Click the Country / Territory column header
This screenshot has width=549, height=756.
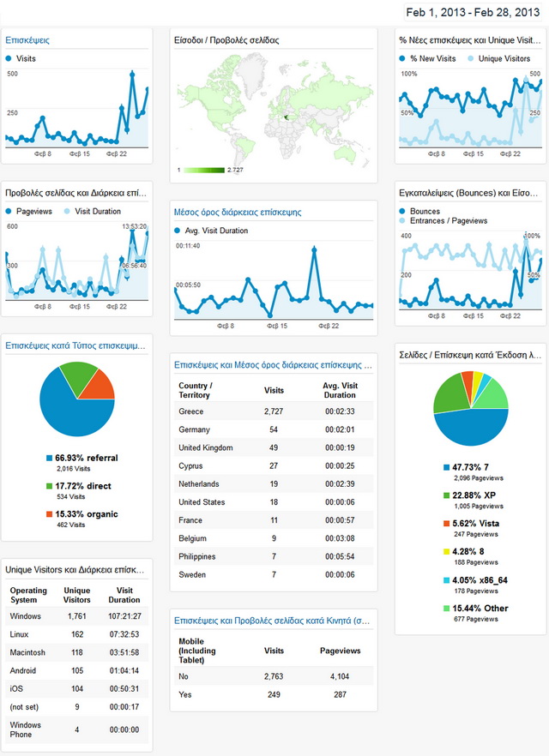click(x=194, y=390)
